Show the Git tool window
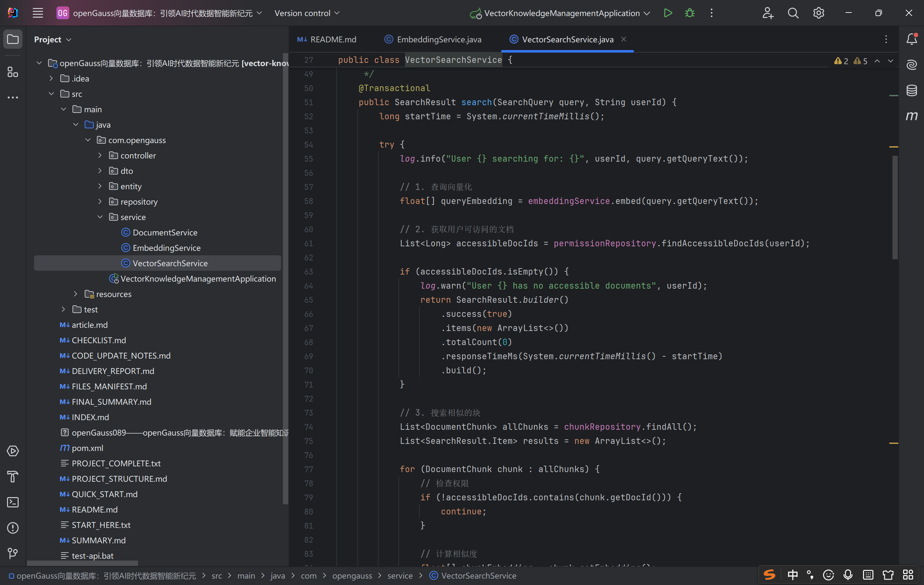 [13, 553]
